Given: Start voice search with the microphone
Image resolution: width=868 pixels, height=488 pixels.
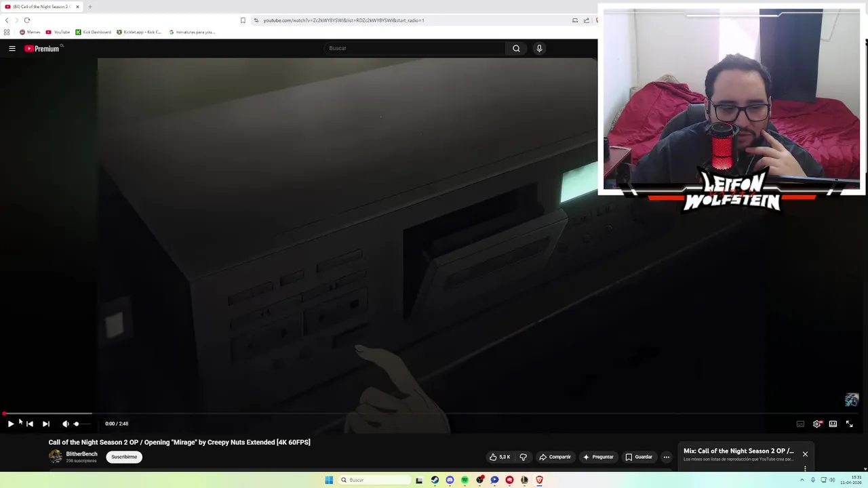Looking at the screenshot, I should 539,48.
